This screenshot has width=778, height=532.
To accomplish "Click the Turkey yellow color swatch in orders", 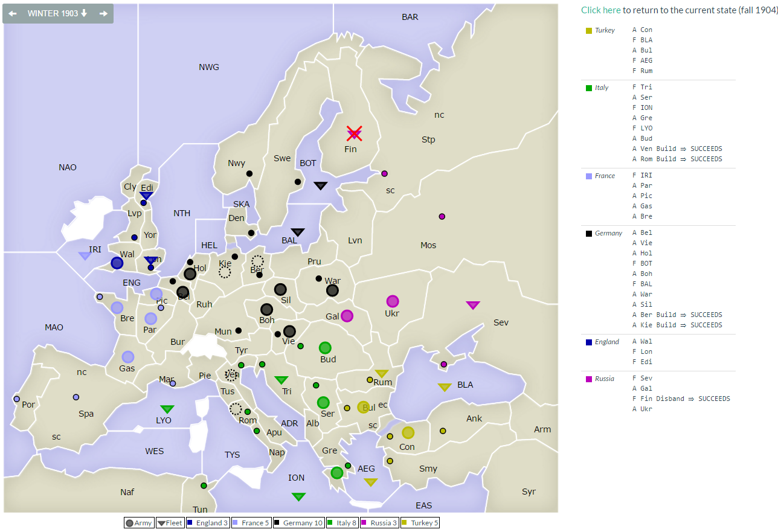I will point(589,30).
